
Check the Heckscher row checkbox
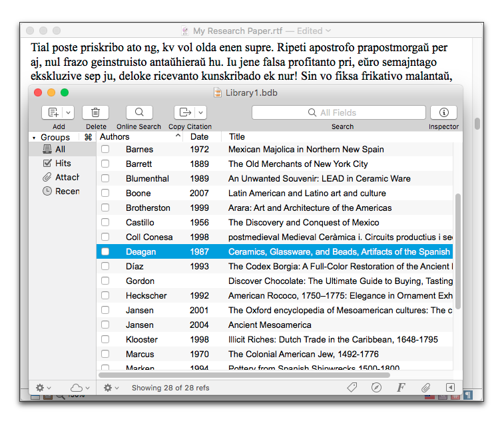105,295
